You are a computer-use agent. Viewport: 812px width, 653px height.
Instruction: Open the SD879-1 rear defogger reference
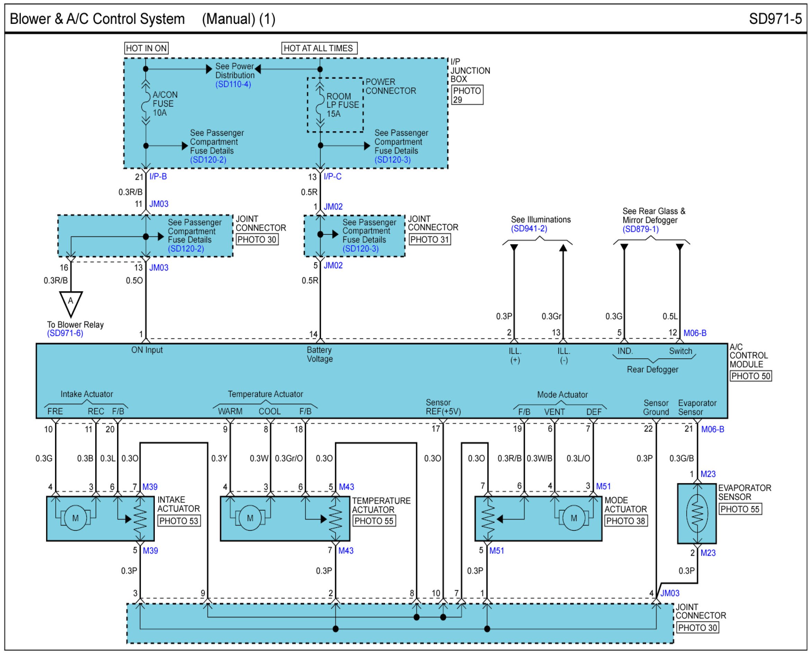click(x=640, y=229)
